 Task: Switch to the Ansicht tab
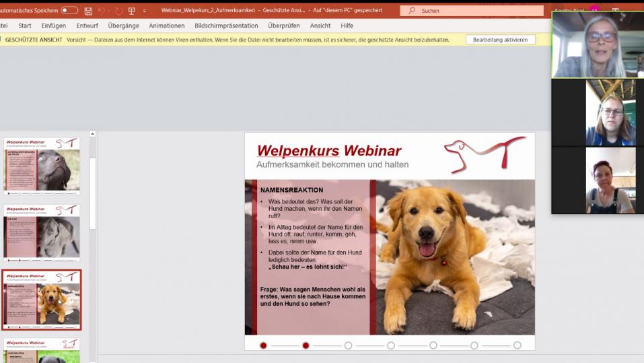pos(320,26)
